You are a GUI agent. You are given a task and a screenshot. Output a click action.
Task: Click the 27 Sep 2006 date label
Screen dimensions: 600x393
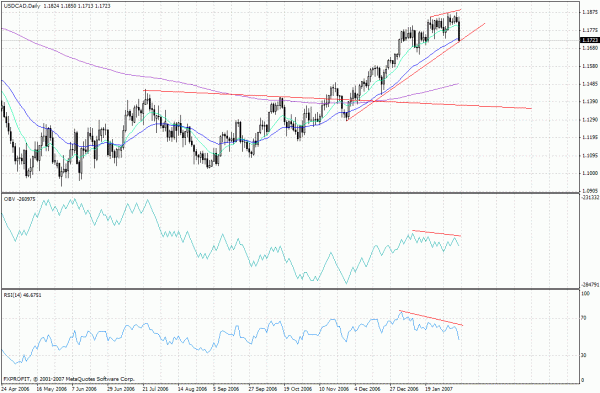[x=263, y=389]
